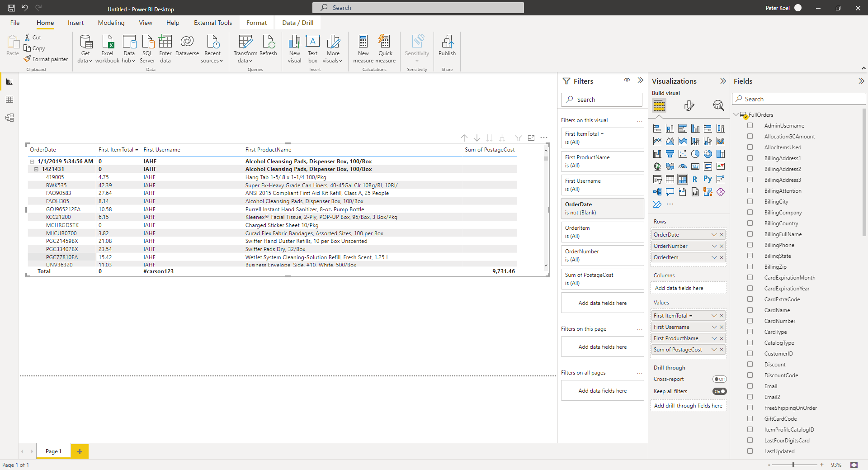Check the Email field checkbox
This screenshot has height=470, width=868.
coord(750,386)
